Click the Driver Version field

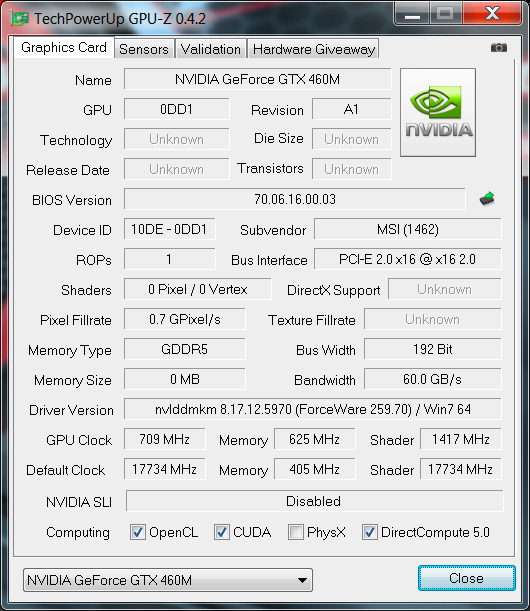tap(313, 409)
